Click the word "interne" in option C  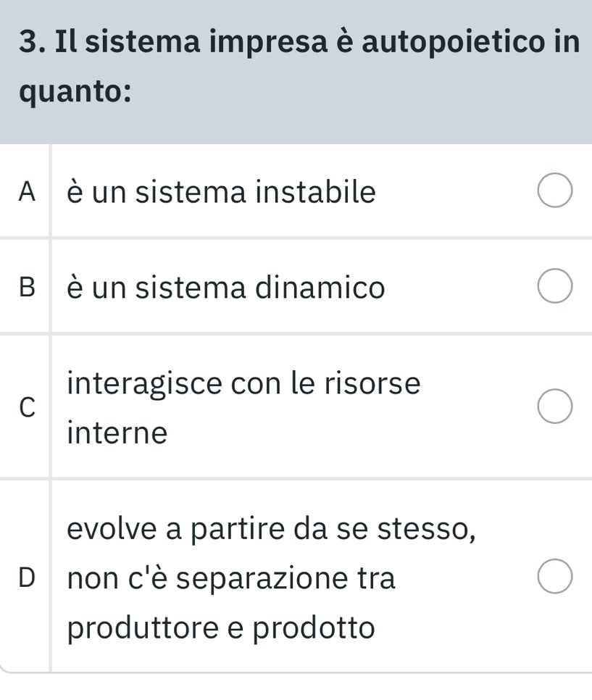pyautogui.click(x=117, y=433)
